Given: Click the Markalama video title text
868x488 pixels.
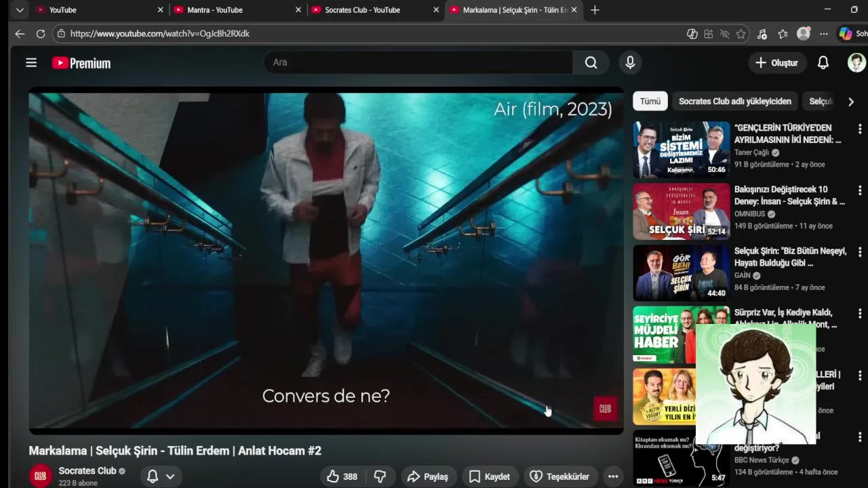Looking at the screenshot, I should [175, 451].
